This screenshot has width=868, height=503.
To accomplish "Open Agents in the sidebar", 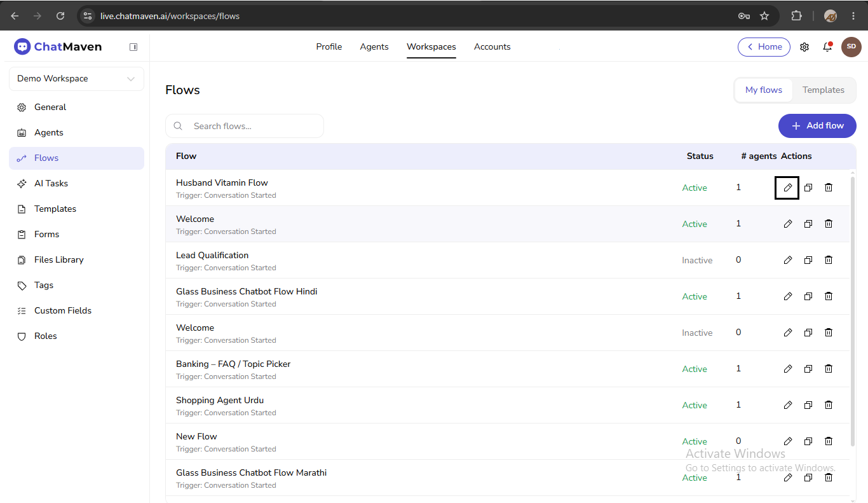I will pyautogui.click(x=76, y=133).
